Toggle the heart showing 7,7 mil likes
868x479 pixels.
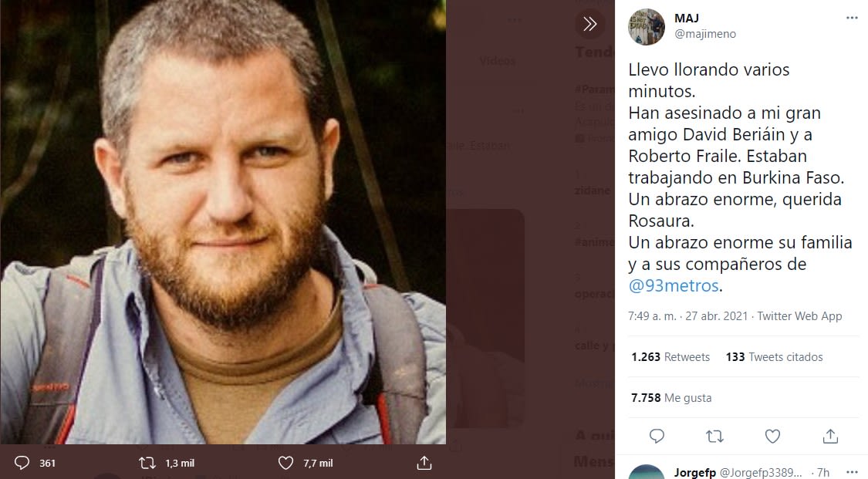(x=285, y=463)
